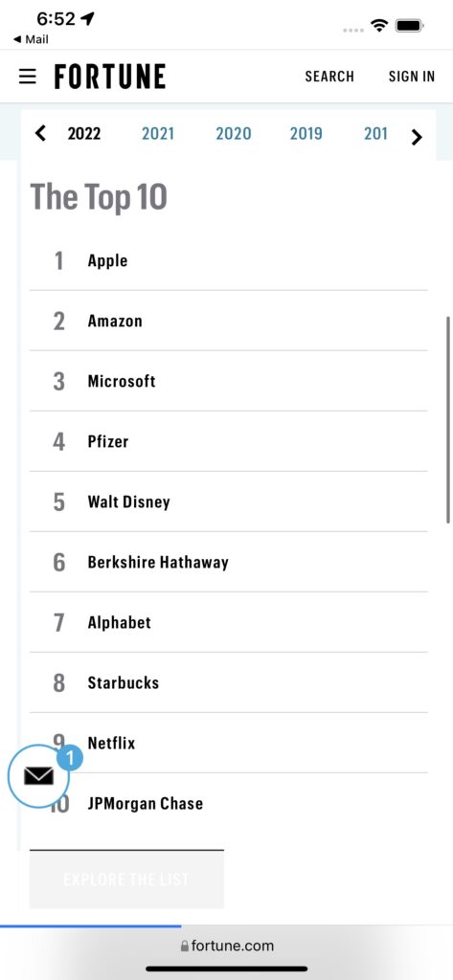
Task: Open the Berkshire Hathaway entry
Action: coord(228,563)
